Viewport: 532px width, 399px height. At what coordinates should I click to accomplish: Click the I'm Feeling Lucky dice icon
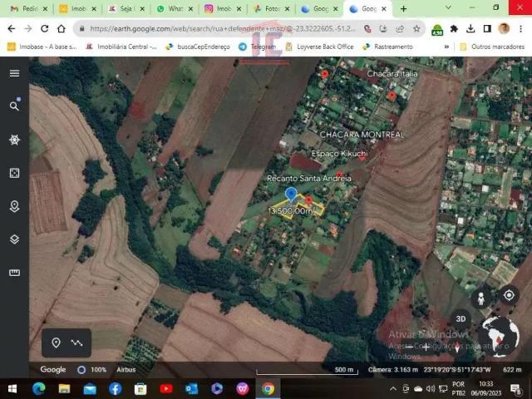(14, 173)
